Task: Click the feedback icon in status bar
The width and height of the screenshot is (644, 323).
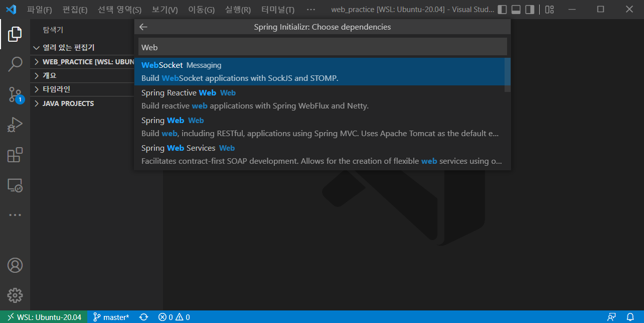Action: tap(611, 317)
